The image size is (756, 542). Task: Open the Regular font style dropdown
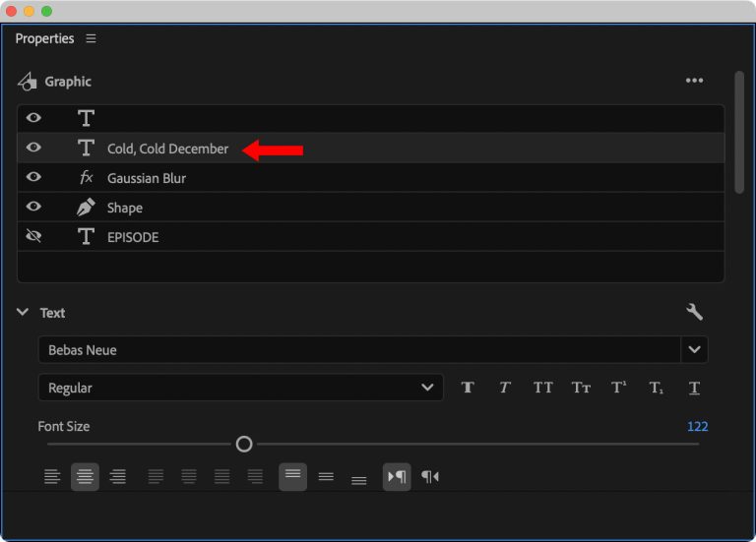[427, 388]
